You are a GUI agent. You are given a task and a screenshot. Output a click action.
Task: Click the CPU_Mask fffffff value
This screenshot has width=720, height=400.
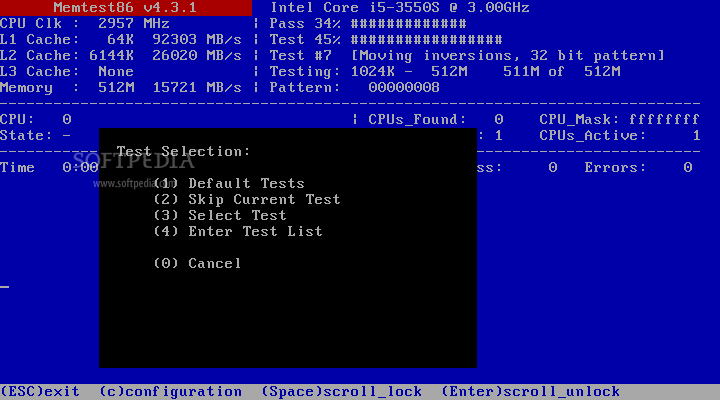click(x=664, y=120)
